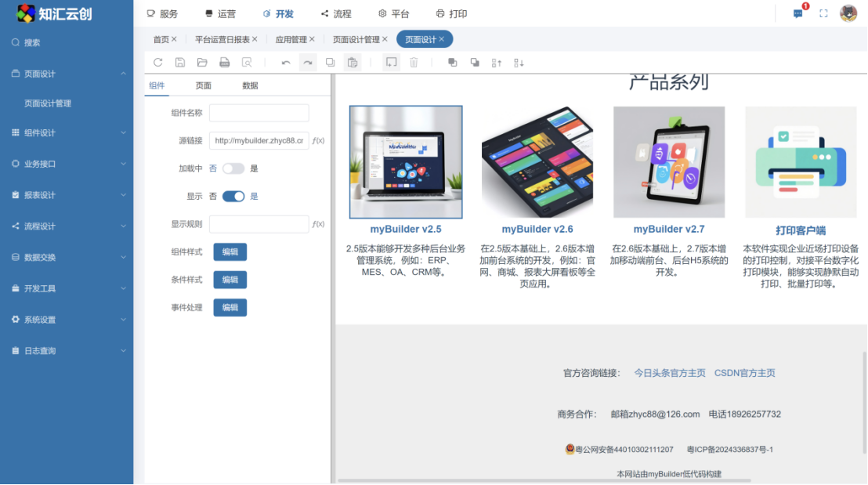Send the component to the back
Screen dimensions: 868x485
[x=475, y=63]
